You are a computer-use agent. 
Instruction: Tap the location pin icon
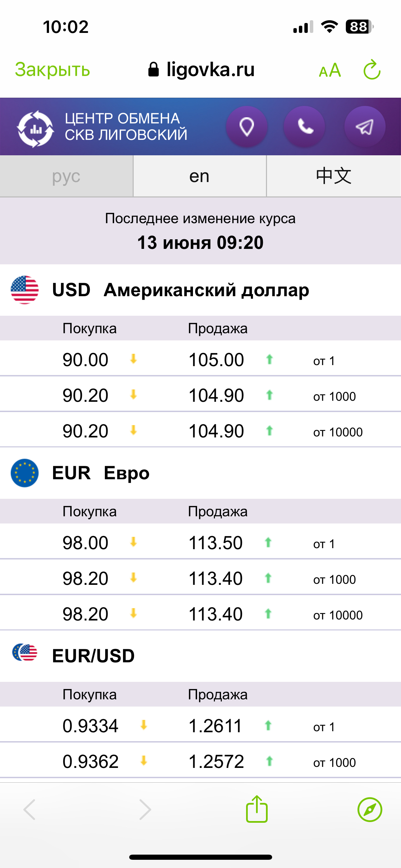tap(246, 127)
